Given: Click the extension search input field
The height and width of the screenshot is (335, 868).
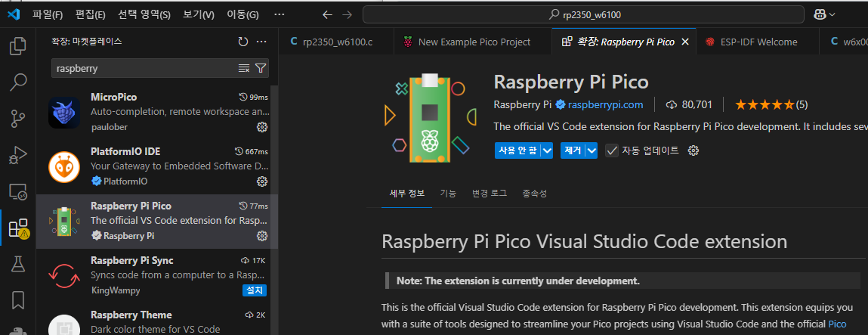Looking at the screenshot, I should click(x=146, y=68).
